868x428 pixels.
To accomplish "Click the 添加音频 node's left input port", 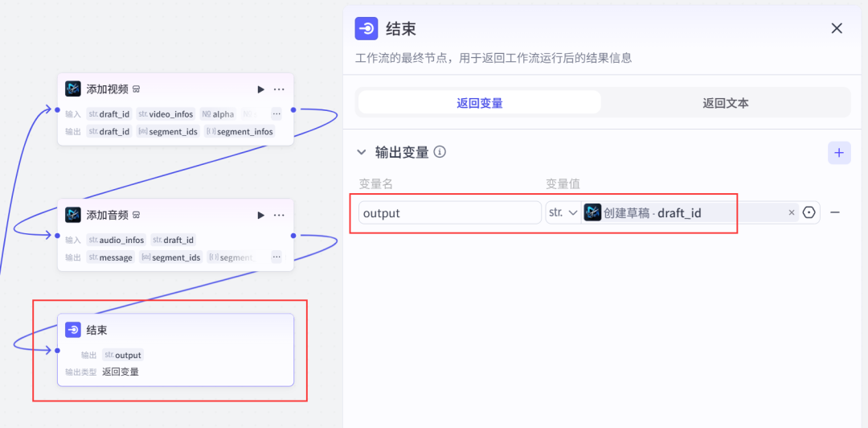I will (x=58, y=236).
